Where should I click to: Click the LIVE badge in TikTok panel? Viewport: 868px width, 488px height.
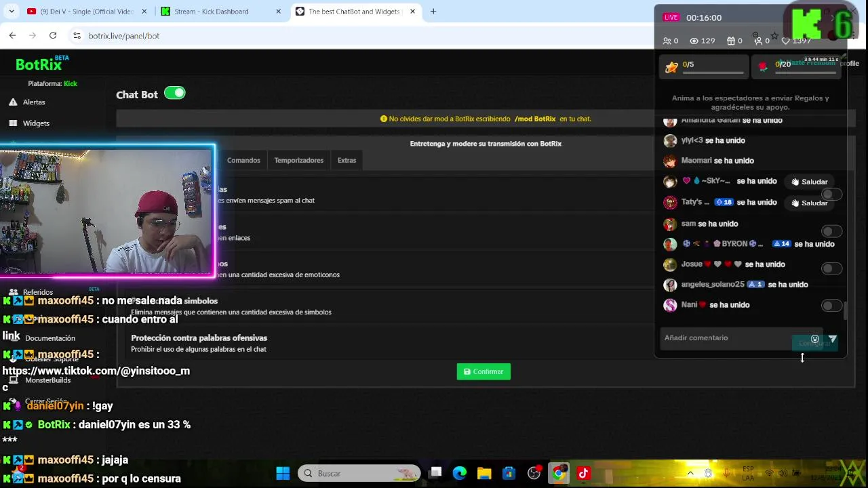point(671,18)
